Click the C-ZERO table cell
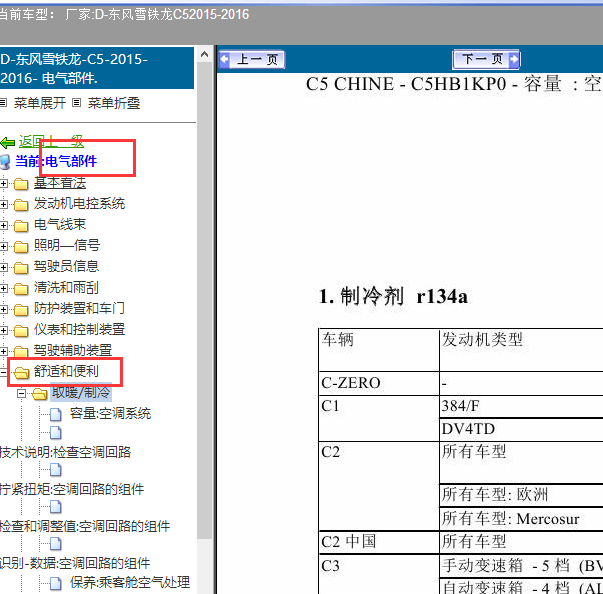The width and height of the screenshot is (603, 594). point(379,383)
